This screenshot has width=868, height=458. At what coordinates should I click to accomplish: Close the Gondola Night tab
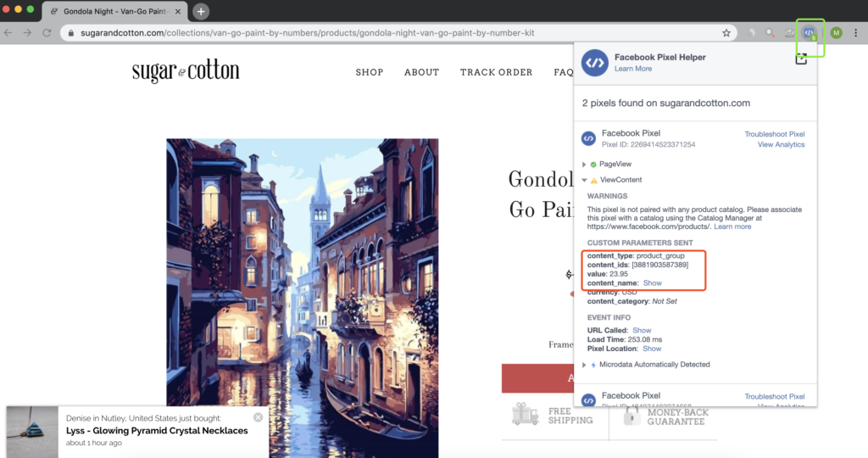178,11
